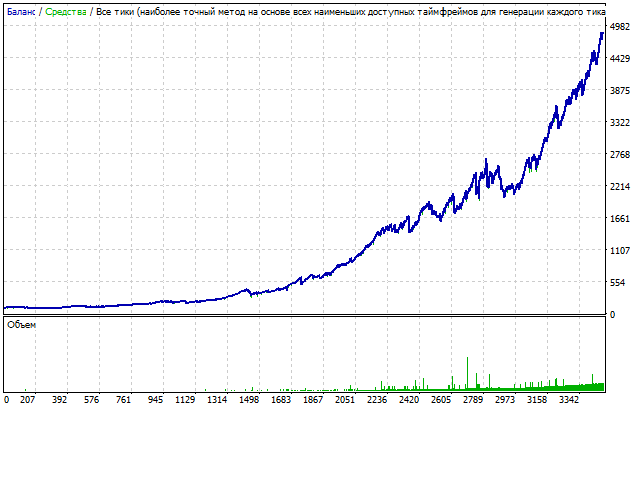640x480 pixels.
Task: Click the green Средства legend label
Action: 65,12
